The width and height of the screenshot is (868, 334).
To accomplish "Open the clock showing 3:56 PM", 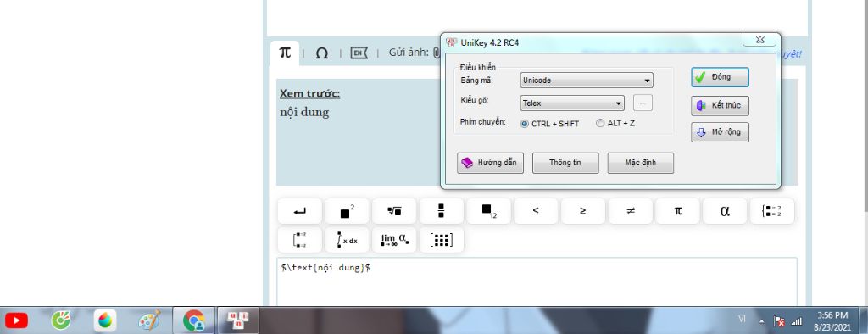I will [x=832, y=320].
